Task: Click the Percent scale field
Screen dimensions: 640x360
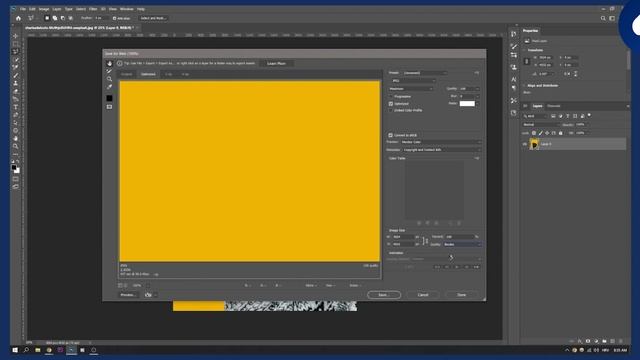Action: pyautogui.click(x=459, y=237)
